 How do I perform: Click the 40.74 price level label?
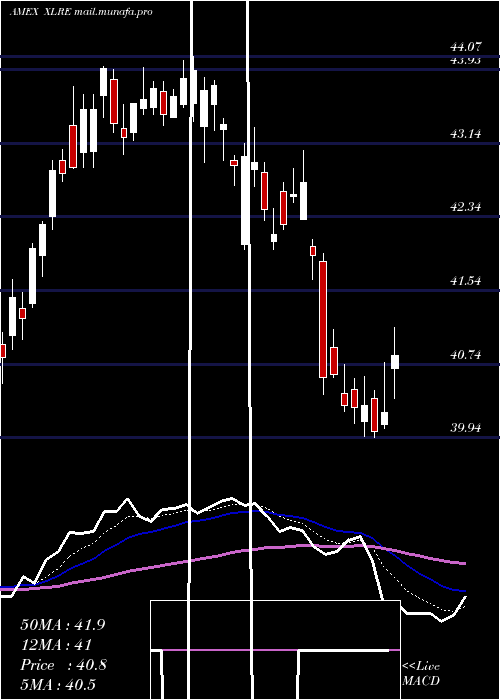point(466,355)
